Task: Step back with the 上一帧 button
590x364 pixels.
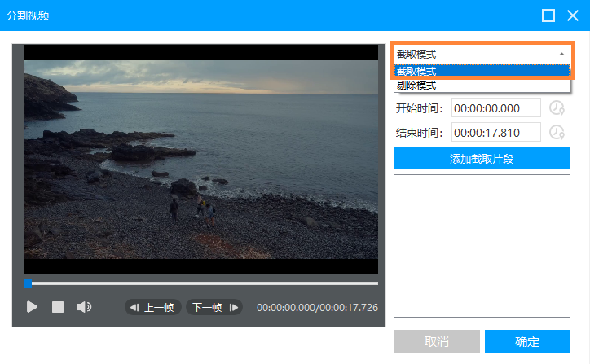Action: pyautogui.click(x=152, y=307)
